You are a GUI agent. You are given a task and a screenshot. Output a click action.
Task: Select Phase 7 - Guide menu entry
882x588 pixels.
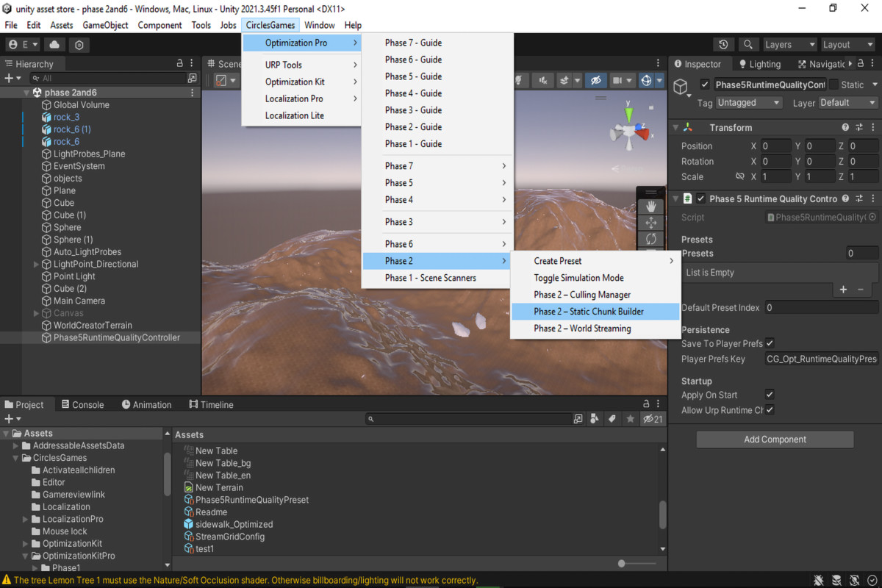(x=437, y=43)
